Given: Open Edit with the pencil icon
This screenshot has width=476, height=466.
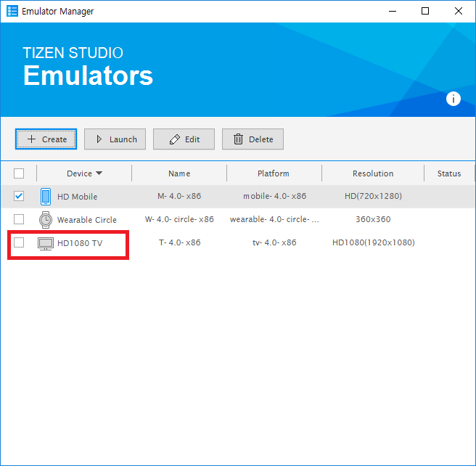Looking at the screenshot, I should pos(184,139).
